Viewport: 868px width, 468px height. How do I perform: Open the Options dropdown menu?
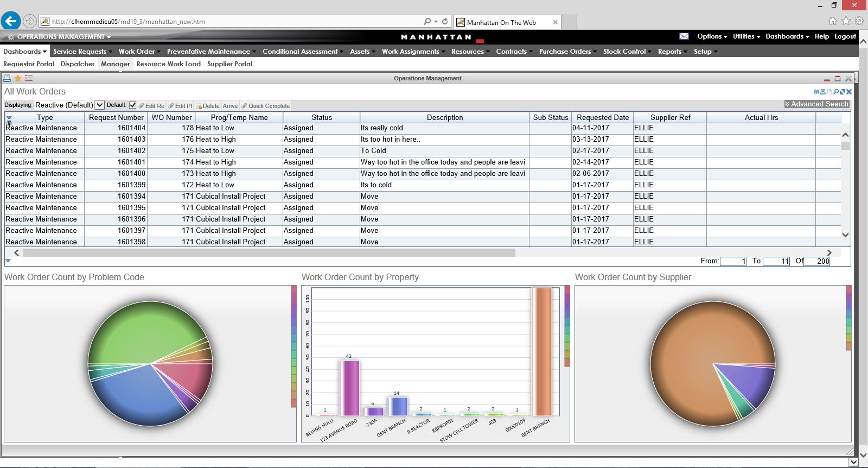tap(712, 36)
